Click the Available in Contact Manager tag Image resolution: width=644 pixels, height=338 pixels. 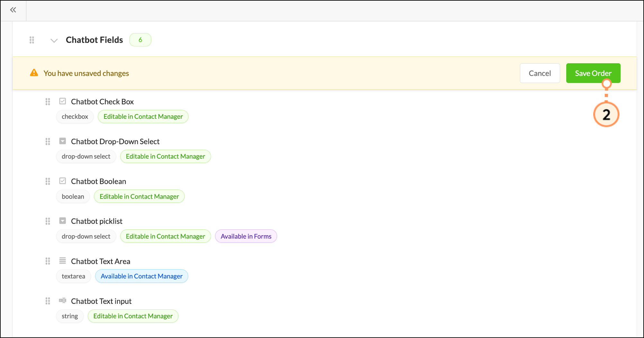(142, 276)
